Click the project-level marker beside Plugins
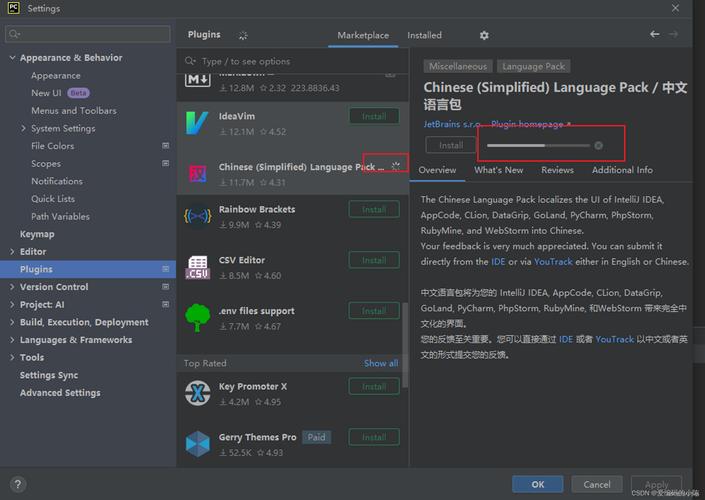This screenshot has height=500, width=705. [165, 269]
